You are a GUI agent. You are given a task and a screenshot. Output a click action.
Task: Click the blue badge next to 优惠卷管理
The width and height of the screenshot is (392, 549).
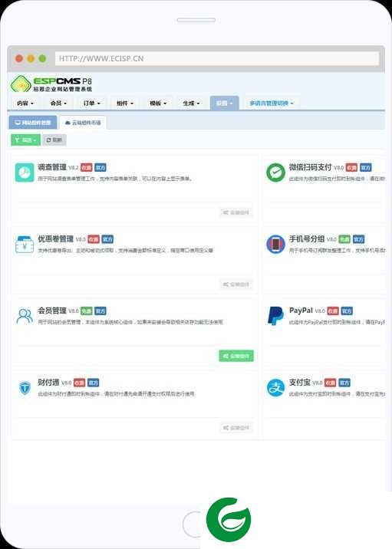(107, 239)
